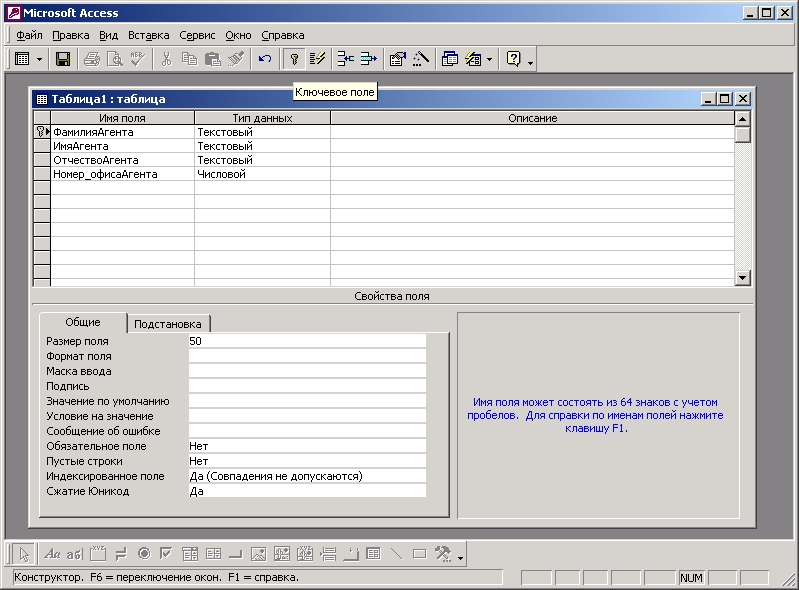Expand the View button dropdown arrow

pos(39,59)
